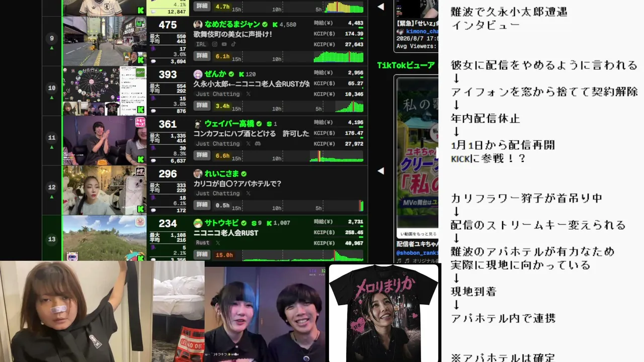
Task: Click the Kick follower icon beside サトウキビ
Action: pos(269,223)
